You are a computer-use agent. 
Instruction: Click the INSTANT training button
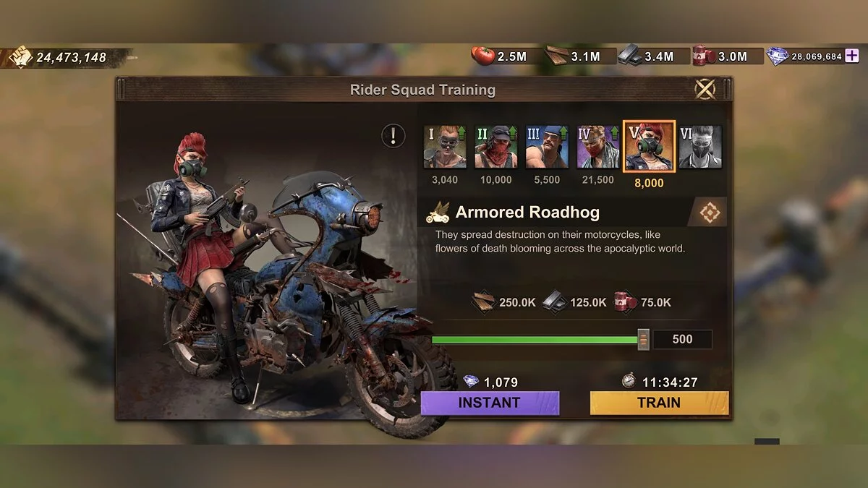[x=490, y=403]
